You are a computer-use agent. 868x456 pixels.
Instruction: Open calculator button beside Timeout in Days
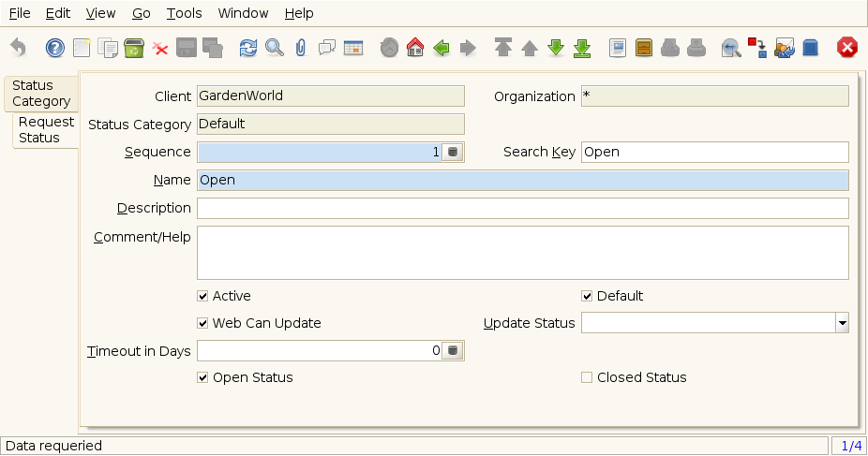453,350
